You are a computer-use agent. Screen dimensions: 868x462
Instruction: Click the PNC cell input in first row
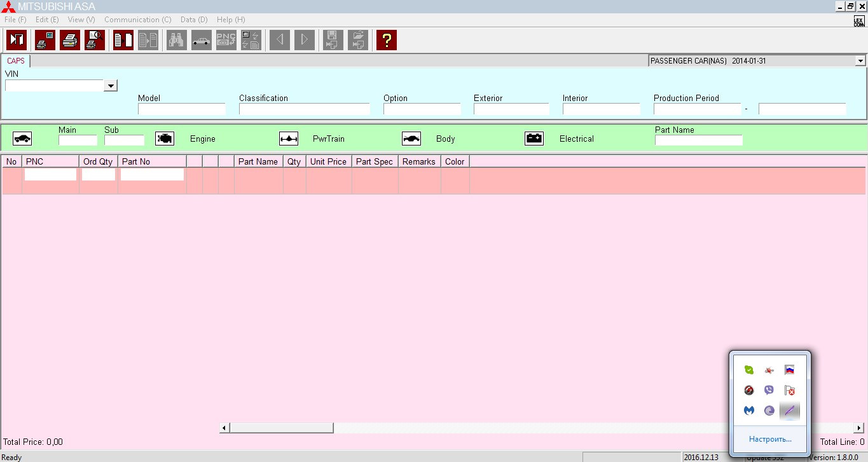[x=50, y=174]
